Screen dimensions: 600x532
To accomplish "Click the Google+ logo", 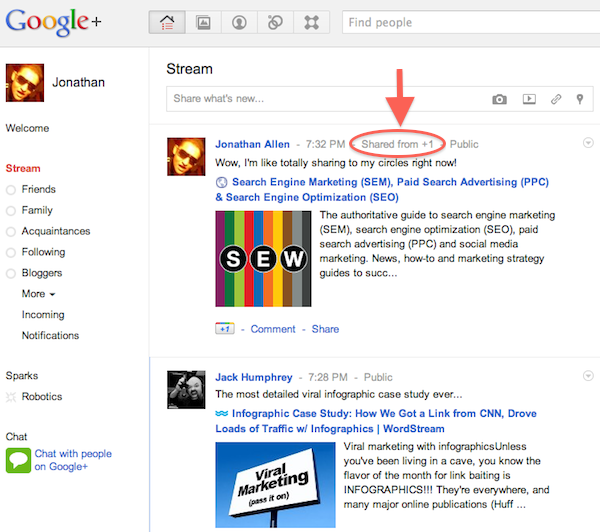I will click(x=54, y=21).
